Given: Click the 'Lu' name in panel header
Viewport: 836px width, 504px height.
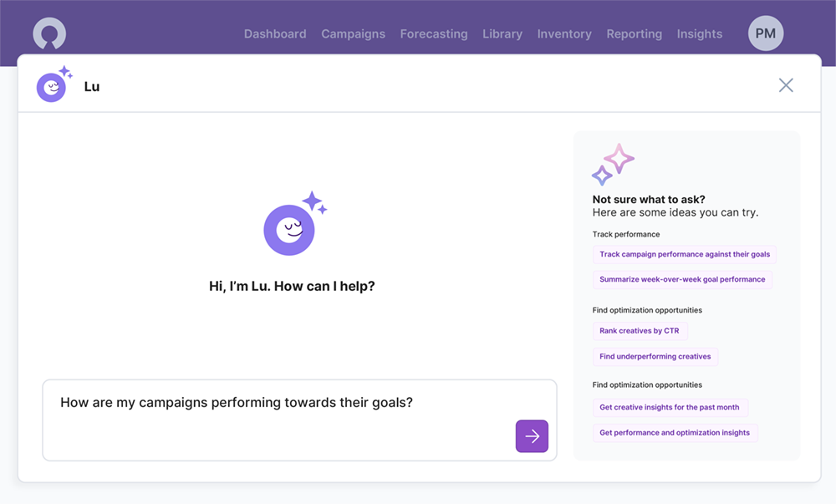Looking at the screenshot, I should coord(92,87).
